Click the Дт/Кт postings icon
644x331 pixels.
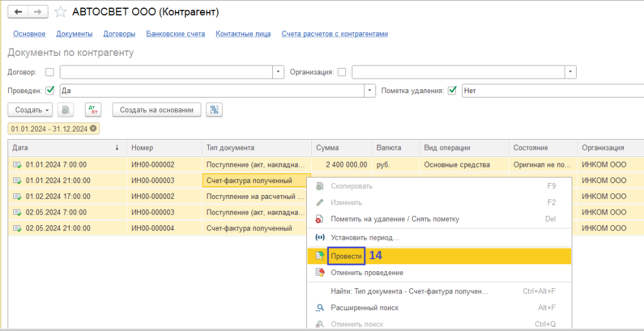point(93,110)
